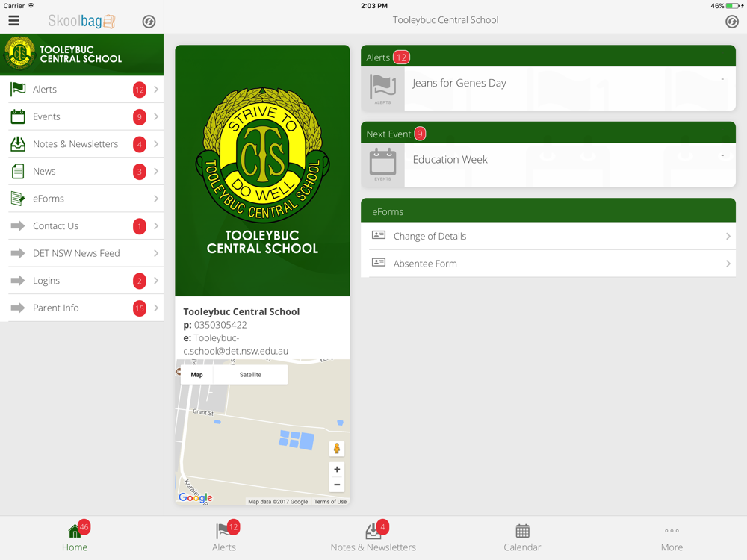
Task: Select Notes & Newsletters bottom tab
Action: point(373,538)
